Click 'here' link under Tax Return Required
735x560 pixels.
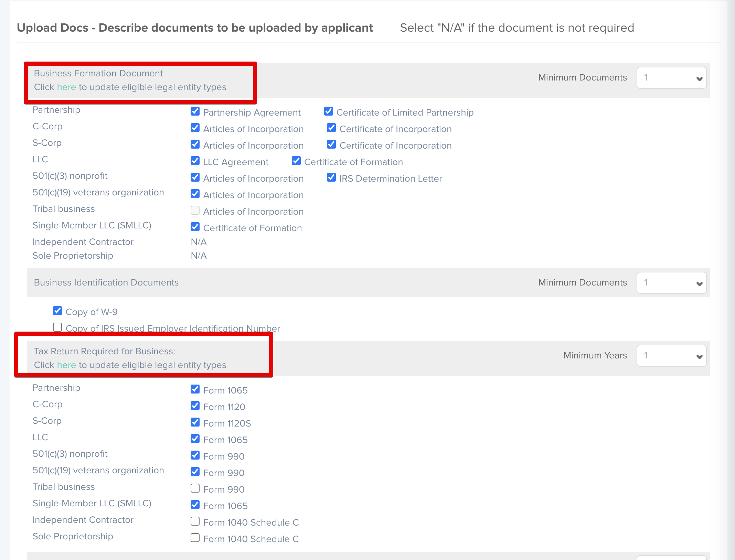click(66, 365)
